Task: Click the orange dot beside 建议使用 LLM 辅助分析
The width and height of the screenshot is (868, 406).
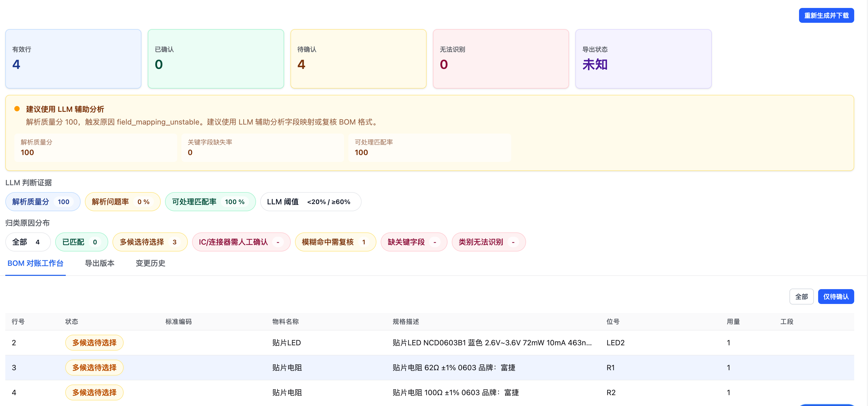Action: coord(17,109)
